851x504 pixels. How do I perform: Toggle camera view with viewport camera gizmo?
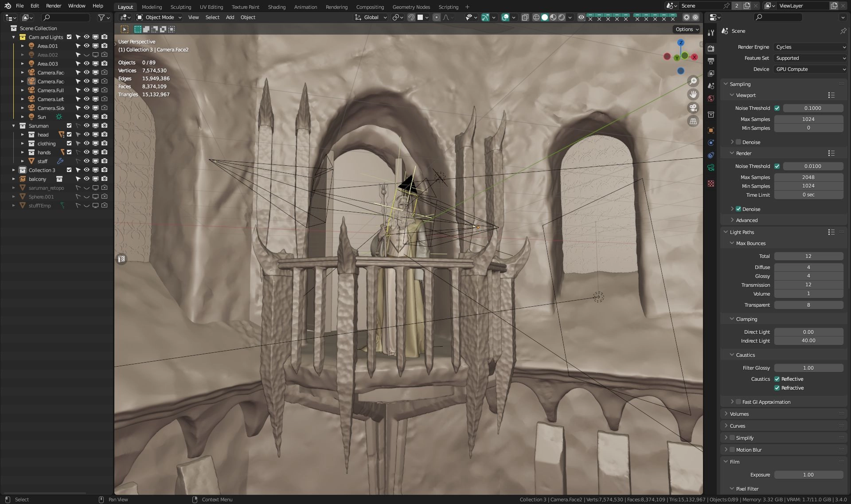point(693,108)
